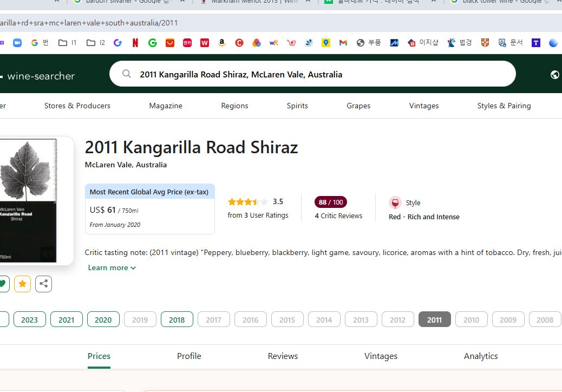
Task: Select the active 2011 vintage pill
Action: 434,319
